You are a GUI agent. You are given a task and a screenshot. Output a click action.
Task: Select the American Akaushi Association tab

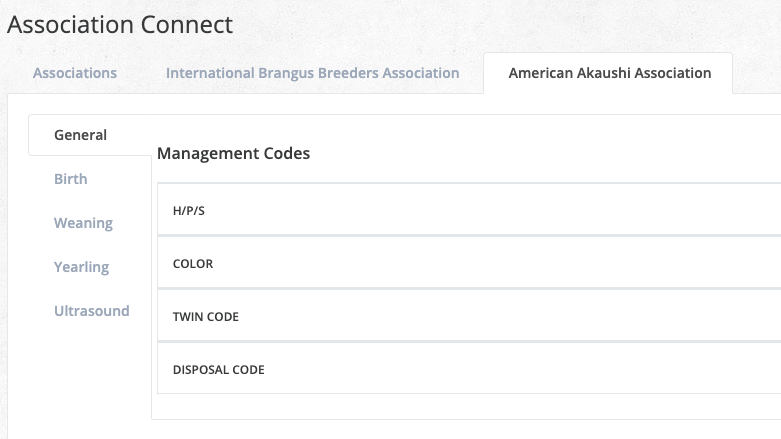tap(609, 73)
